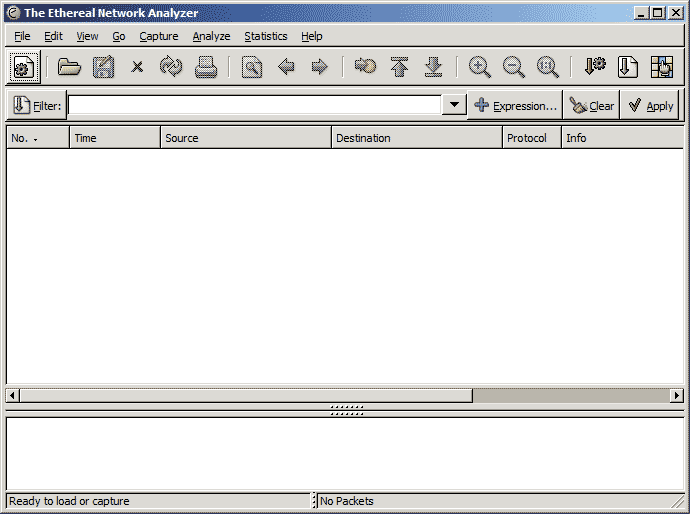
Task: Open the Analyze menu
Action: (x=211, y=36)
